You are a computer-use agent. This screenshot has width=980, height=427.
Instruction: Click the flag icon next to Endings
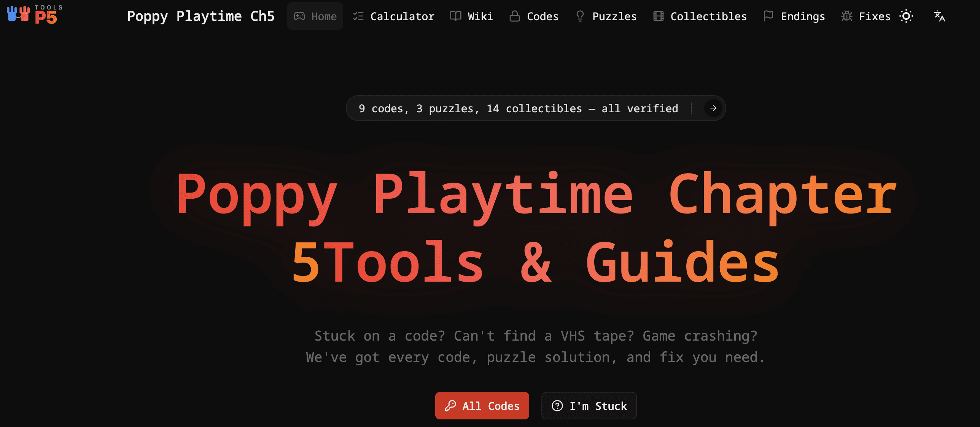768,16
